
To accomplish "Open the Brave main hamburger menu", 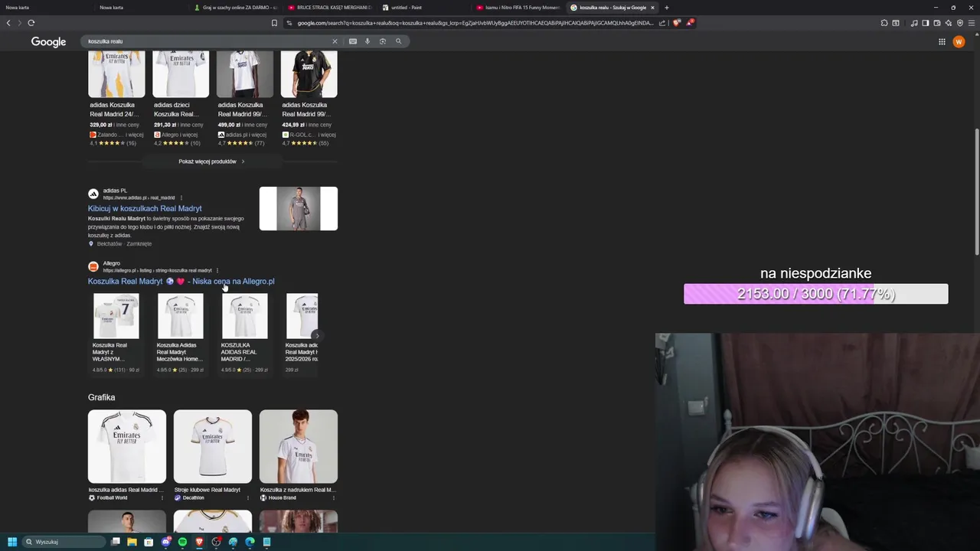I will pyautogui.click(x=972, y=23).
